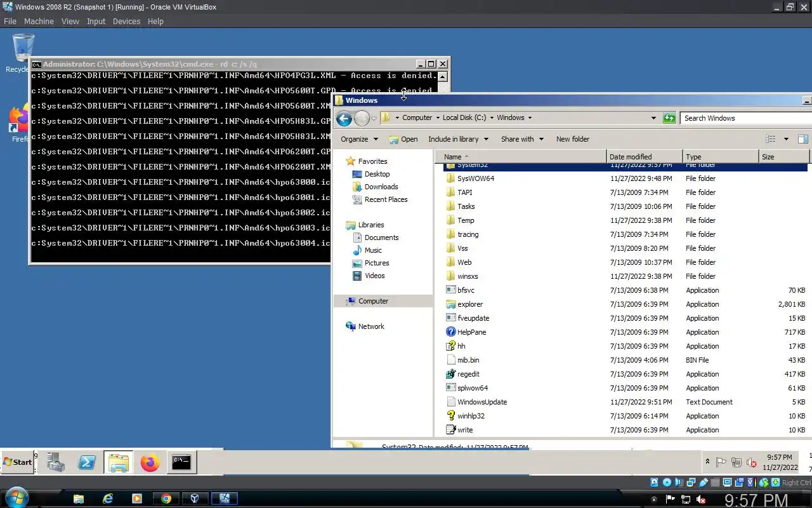The width and height of the screenshot is (812, 508).
Task: Click the Windows Explorer guest taskbar button
Action: tap(119, 462)
